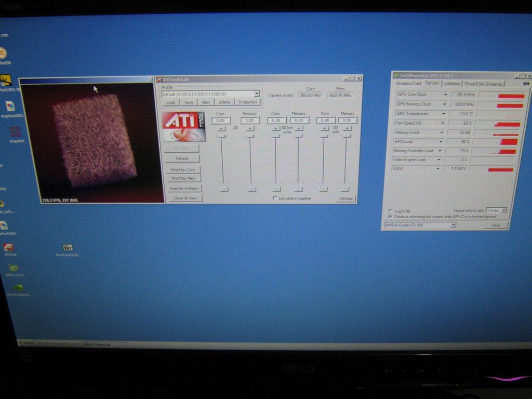Uncheck Continue refreshing in background option
The height and width of the screenshot is (399, 532).
[x=391, y=216]
